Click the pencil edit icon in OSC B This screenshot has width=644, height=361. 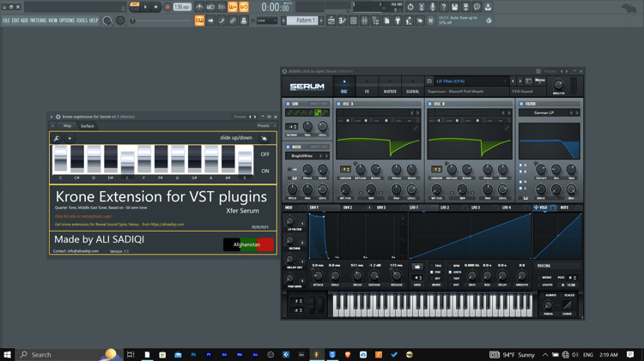point(507,128)
